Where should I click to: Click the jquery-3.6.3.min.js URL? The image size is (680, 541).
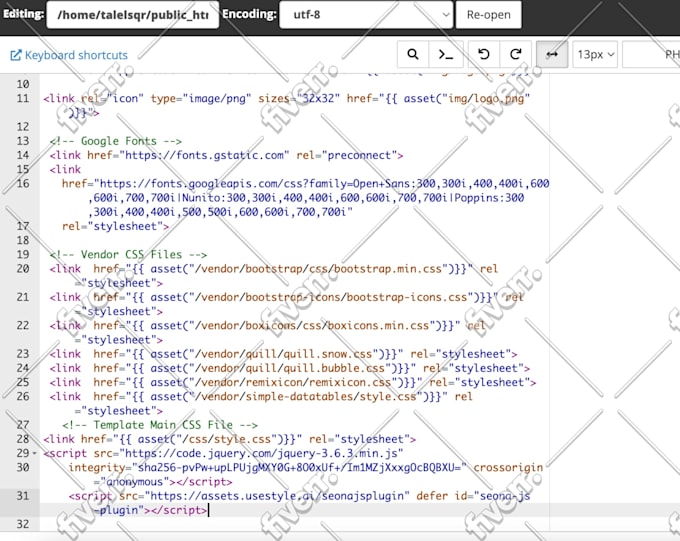click(261, 453)
